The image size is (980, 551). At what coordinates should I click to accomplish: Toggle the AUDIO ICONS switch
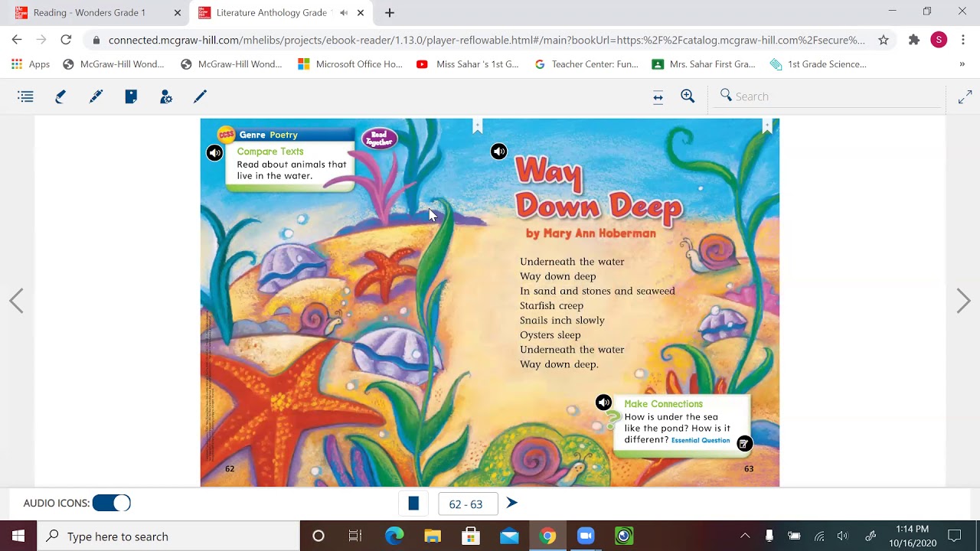112,503
